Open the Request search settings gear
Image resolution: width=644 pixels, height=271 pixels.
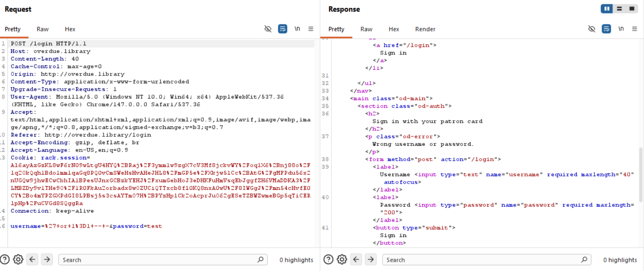tap(18, 260)
